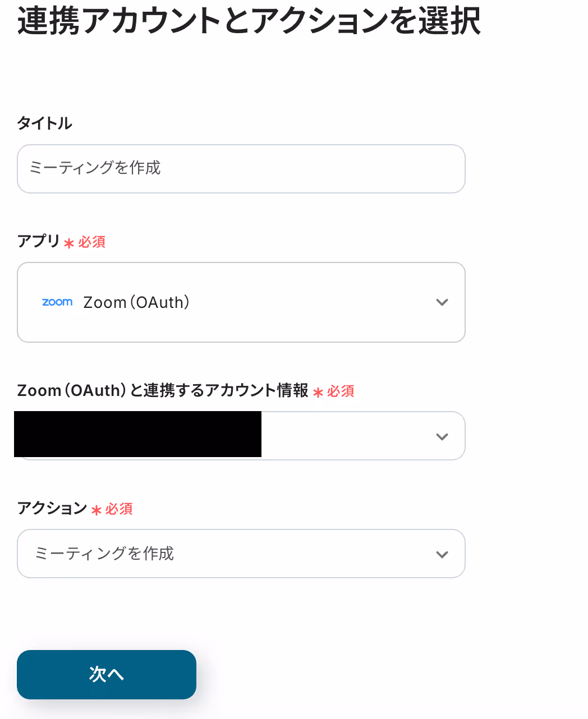588x719 pixels.
Task: Click the Zoom logo icon in app selector
Action: click(x=57, y=302)
